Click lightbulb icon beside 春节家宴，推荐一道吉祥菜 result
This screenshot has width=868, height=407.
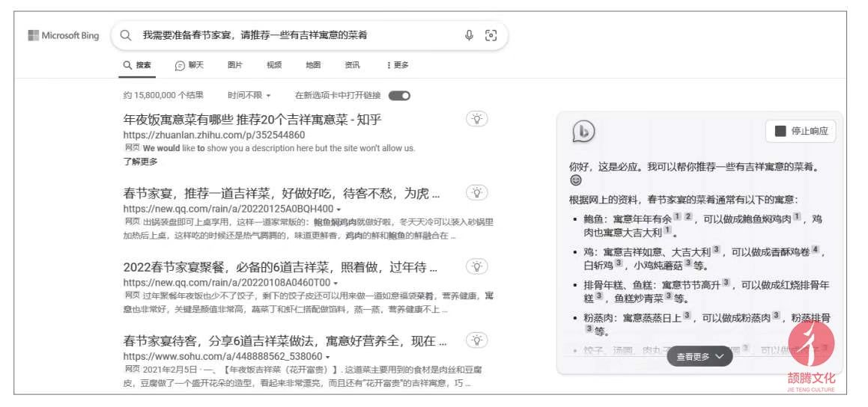click(477, 192)
